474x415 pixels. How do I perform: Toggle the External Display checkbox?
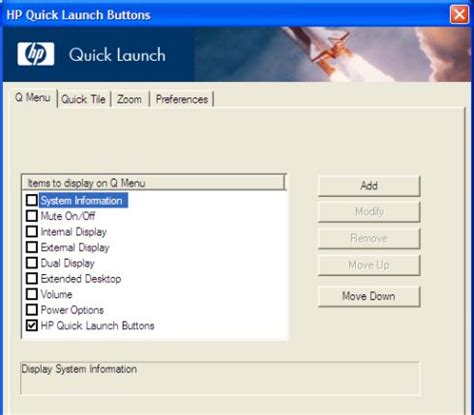[x=32, y=247]
